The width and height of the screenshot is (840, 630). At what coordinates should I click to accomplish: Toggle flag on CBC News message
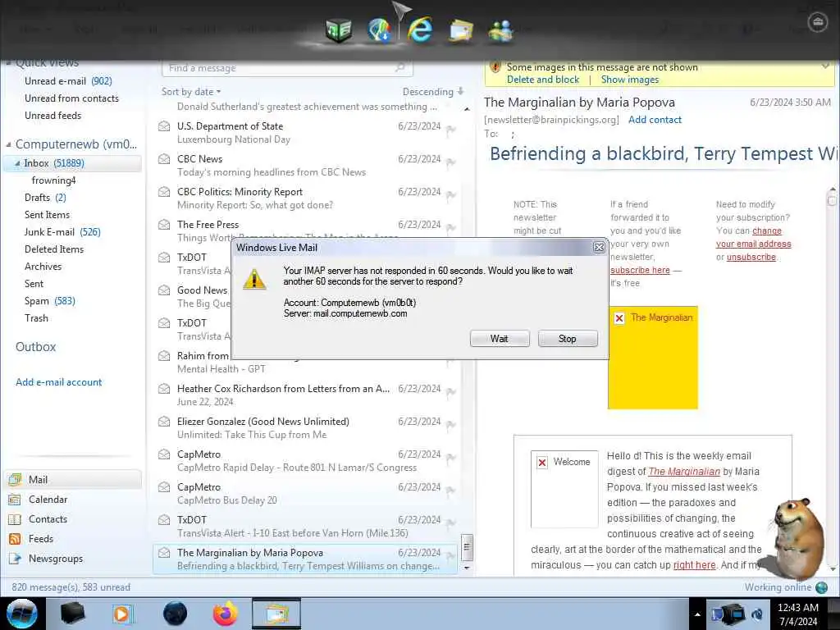click(451, 162)
